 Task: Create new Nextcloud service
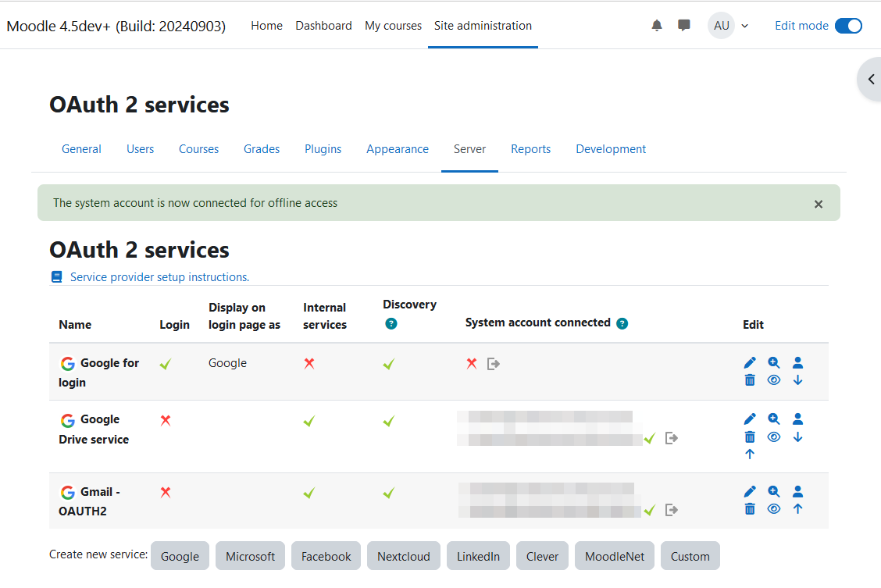[404, 556]
